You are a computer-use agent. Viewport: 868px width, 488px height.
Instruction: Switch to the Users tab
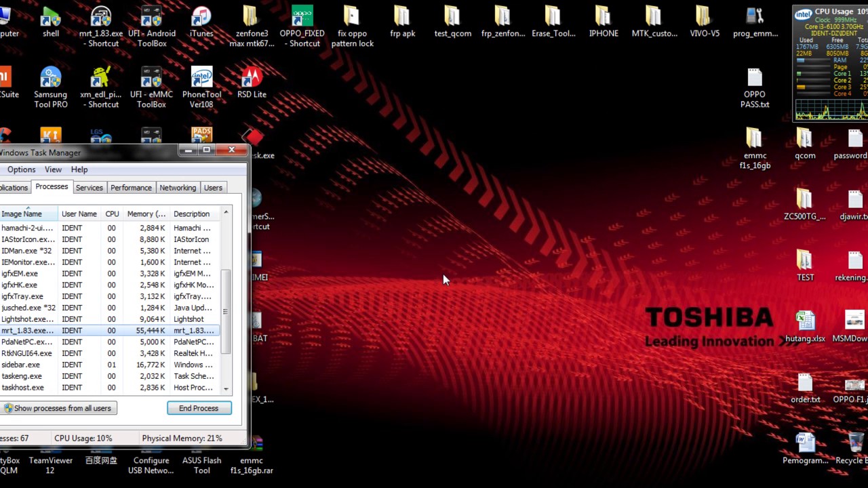click(213, 188)
